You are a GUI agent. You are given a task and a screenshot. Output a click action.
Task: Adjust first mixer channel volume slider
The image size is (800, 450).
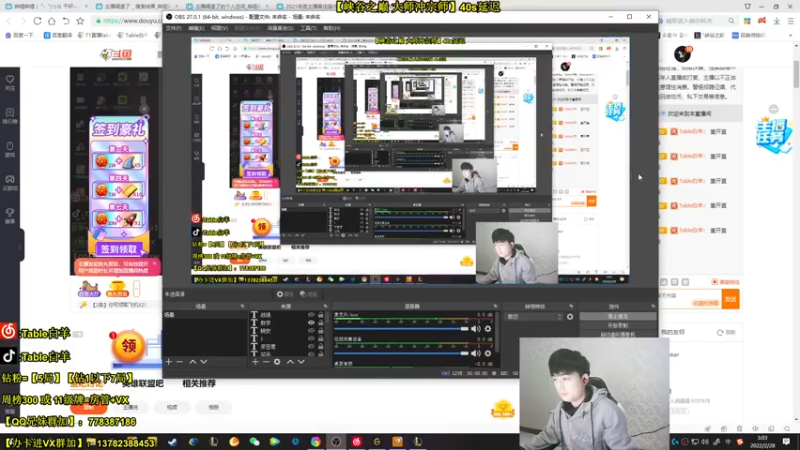click(x=402, y=329)
